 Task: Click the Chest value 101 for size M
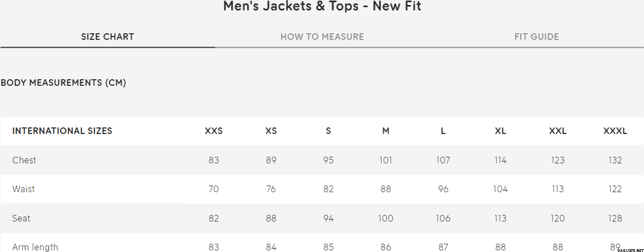386,160
